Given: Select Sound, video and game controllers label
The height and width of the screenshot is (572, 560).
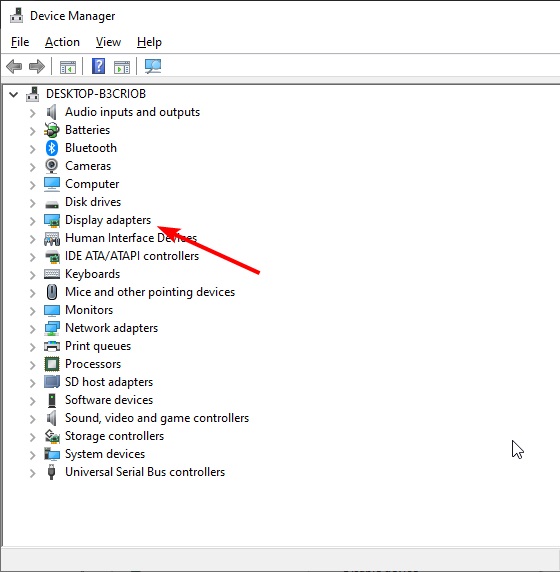Looking at the screenshot, I should tap(157, 418).
